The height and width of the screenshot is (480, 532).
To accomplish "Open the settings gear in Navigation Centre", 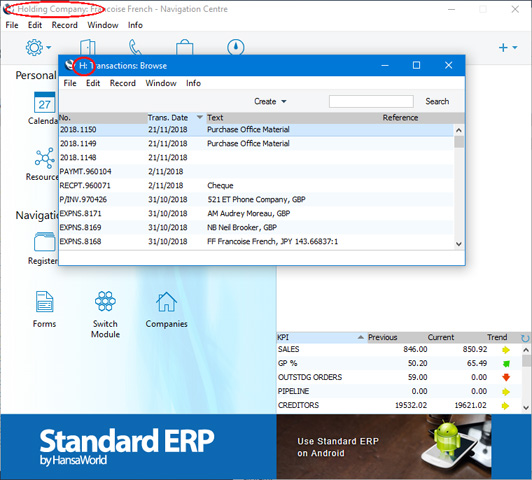I will [34, 47].
